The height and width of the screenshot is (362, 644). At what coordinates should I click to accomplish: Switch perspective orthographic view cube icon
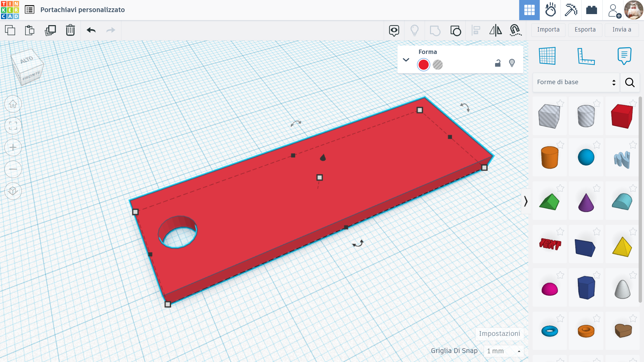(13, 191)
